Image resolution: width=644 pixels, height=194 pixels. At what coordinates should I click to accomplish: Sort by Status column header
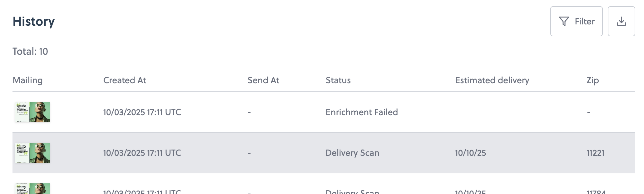click(338, 80)
